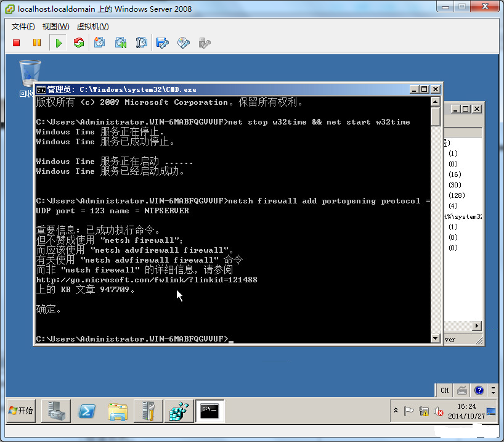Take a snapshot of the VM
Viewport: 504px width, 442px height.
click(99, 43)
